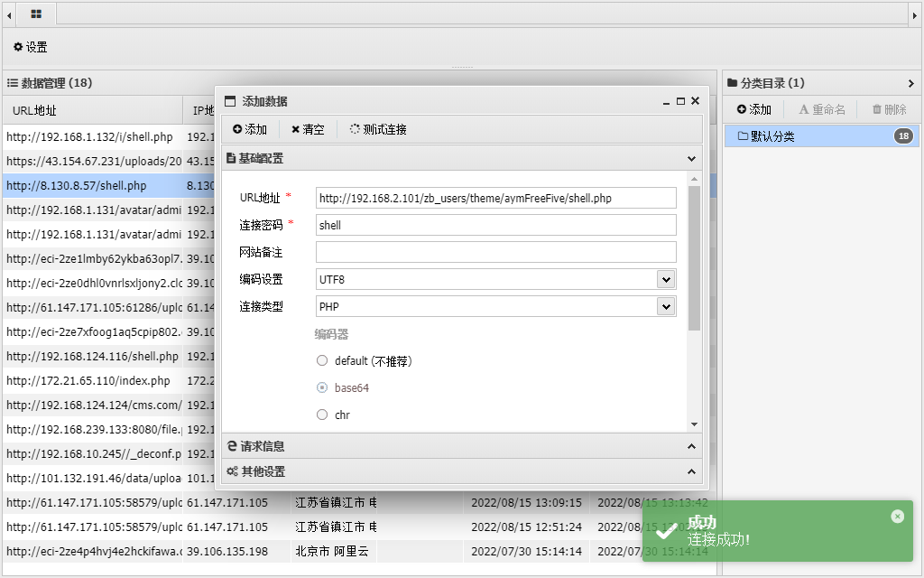
Task: Open Settings with the gear icon
Action: point(16,46)
